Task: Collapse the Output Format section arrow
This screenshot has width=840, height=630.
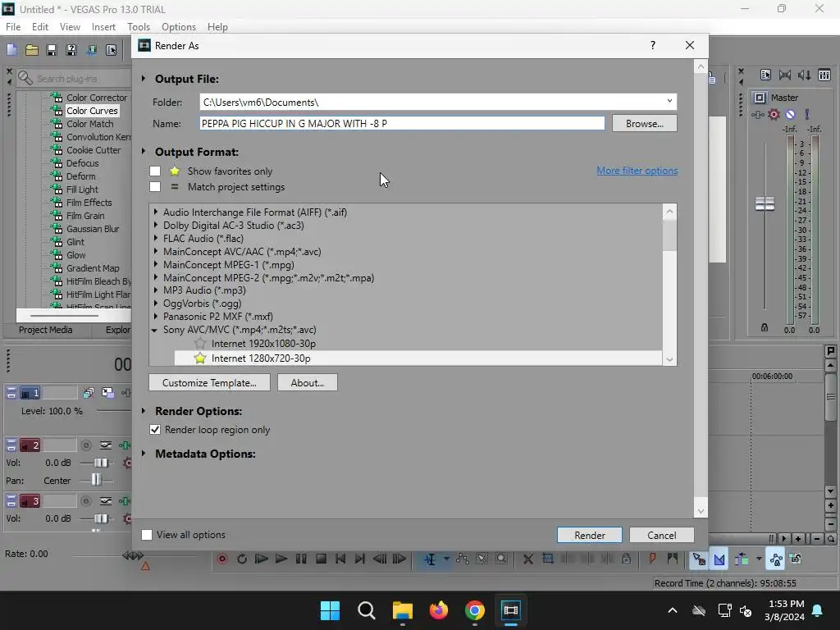Action: 144,152
